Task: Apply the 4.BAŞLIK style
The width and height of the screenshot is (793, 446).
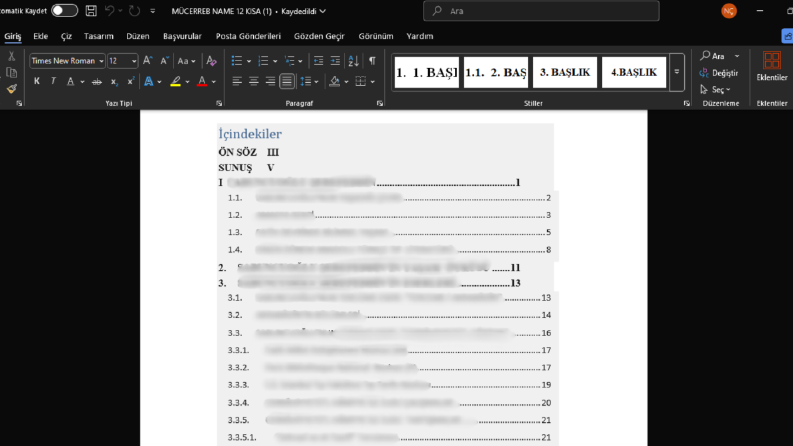Action: (634, 72)
